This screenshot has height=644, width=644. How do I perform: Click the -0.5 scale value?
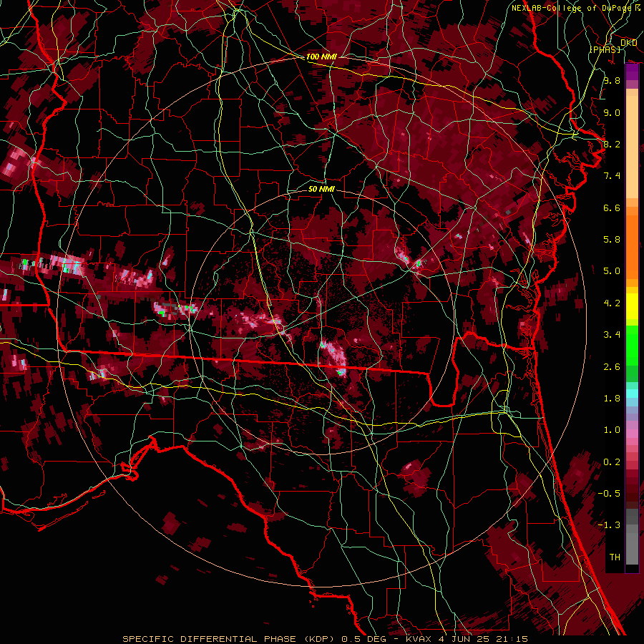point(609,494)
